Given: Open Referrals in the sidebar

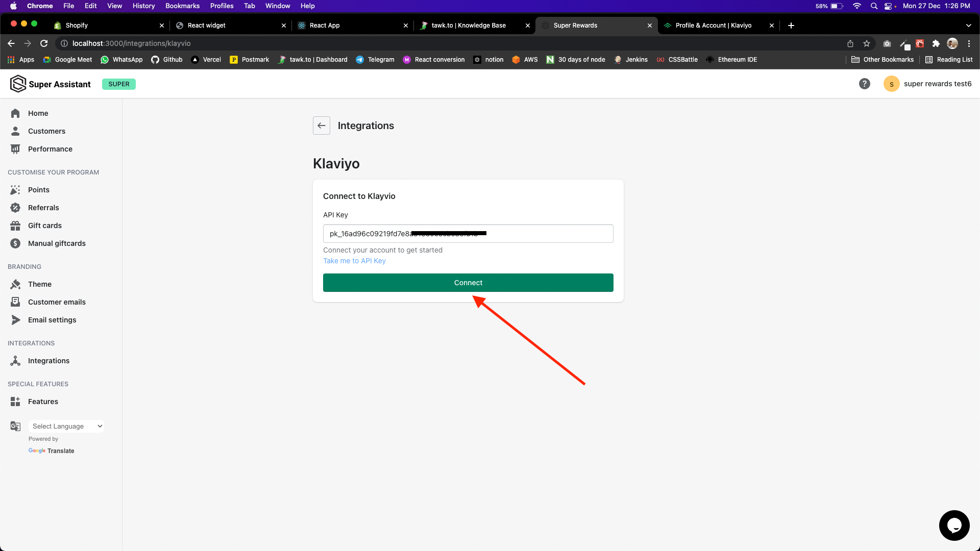Looking at the screenshot, I should [43, 208].
